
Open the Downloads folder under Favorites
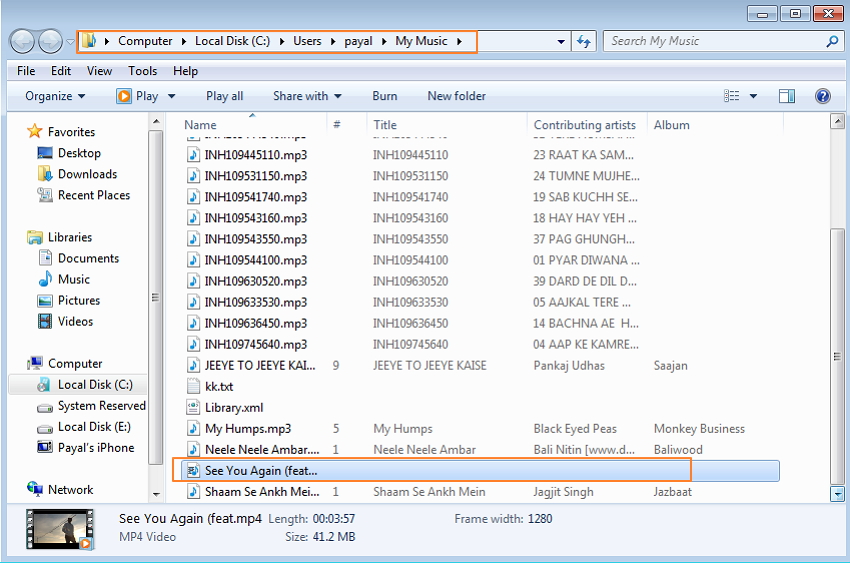tap(87, 174)
